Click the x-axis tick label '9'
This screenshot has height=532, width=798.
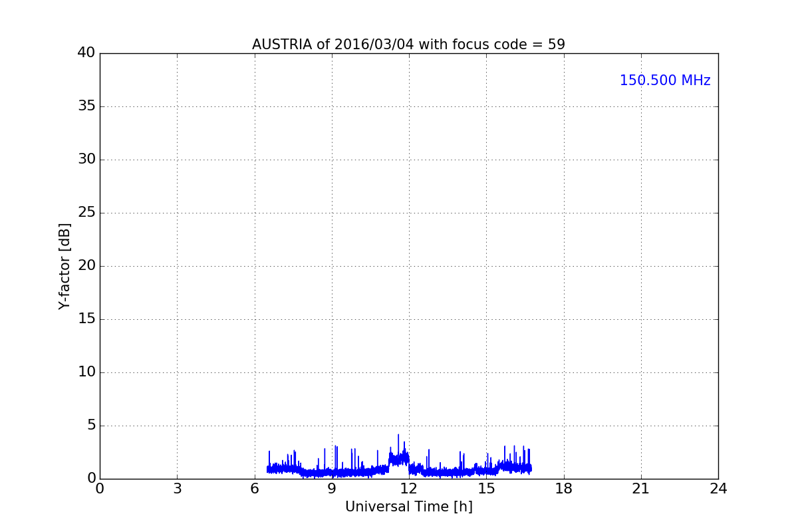[332, 488]
